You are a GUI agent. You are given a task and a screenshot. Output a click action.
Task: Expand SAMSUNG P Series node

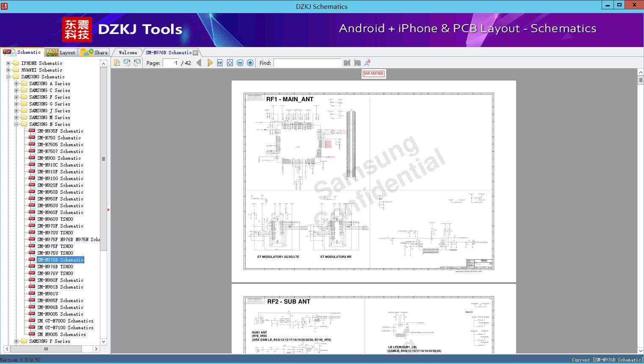16,341
